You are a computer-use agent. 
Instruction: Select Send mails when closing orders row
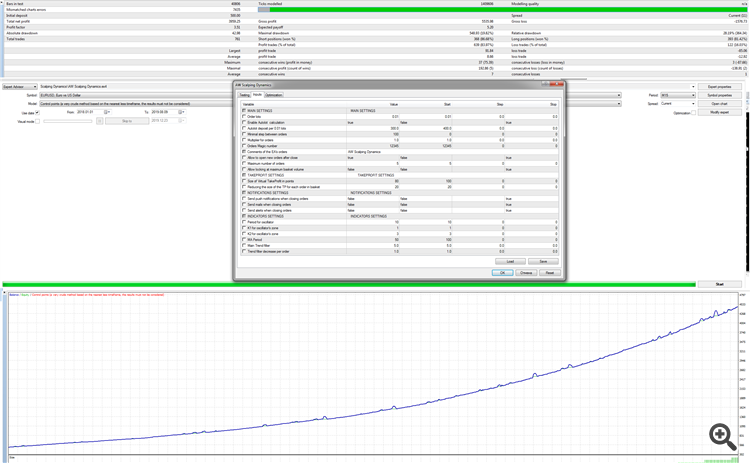(x=399, y=204)
